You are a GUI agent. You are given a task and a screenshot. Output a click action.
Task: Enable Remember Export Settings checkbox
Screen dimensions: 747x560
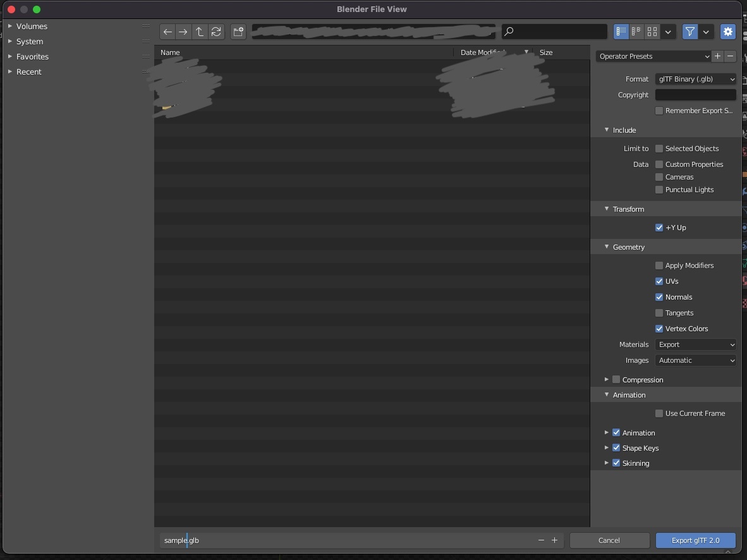click(x=659, y=111)
